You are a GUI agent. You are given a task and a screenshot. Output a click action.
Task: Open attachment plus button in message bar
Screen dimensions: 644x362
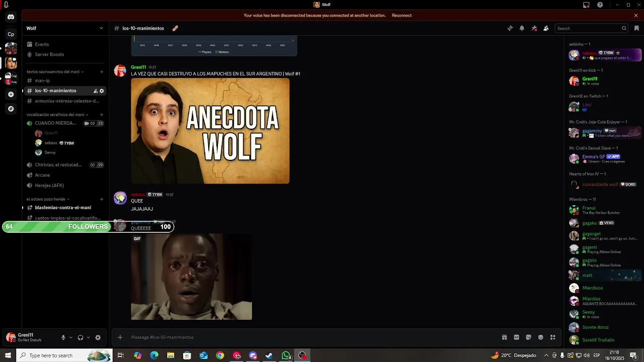pyautogui.click(x=120, y=337)
